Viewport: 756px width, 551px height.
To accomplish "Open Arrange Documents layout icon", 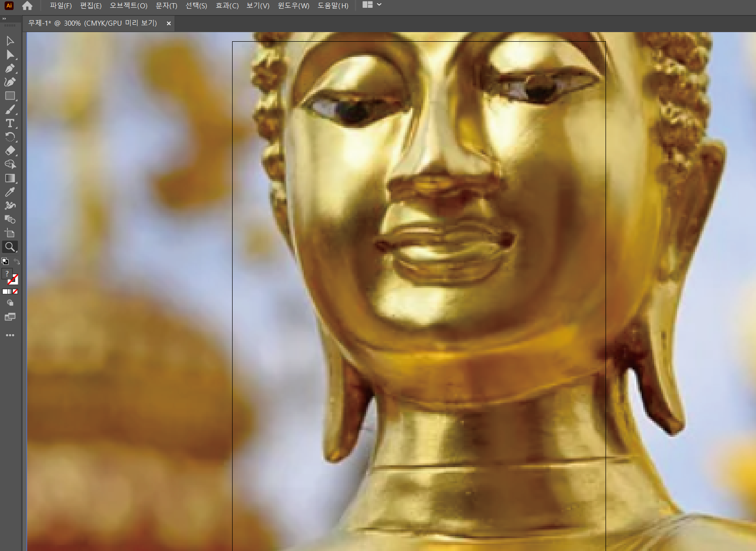I will click(x=367, y=5).
